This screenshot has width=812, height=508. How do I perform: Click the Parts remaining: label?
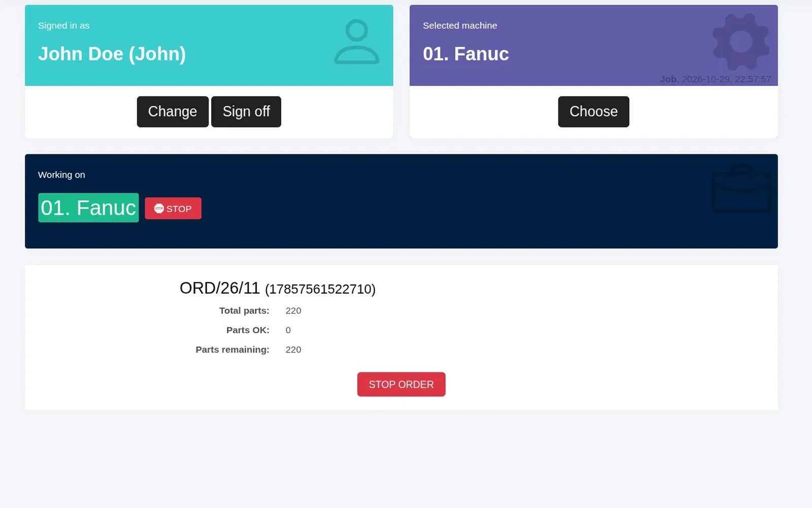tap(232, 350)
